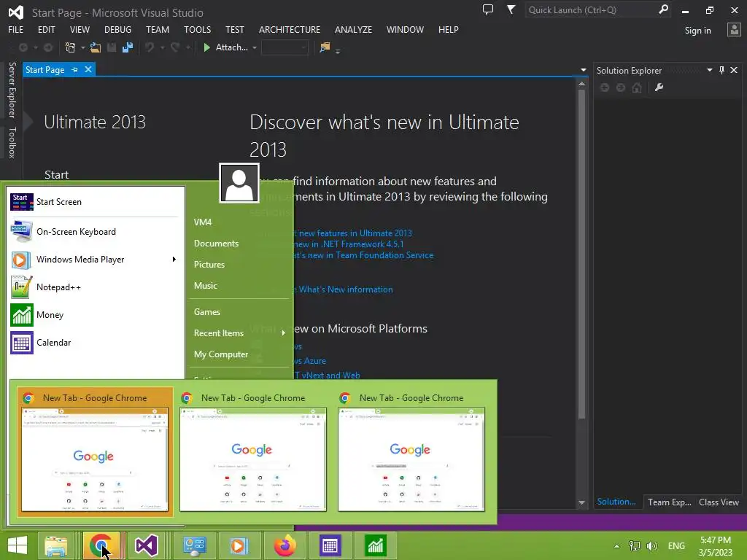Open the New Project dropdown arrow
The width and height of the screenshot is (747, 560).
pyautogui.click(x=83, y=47)
